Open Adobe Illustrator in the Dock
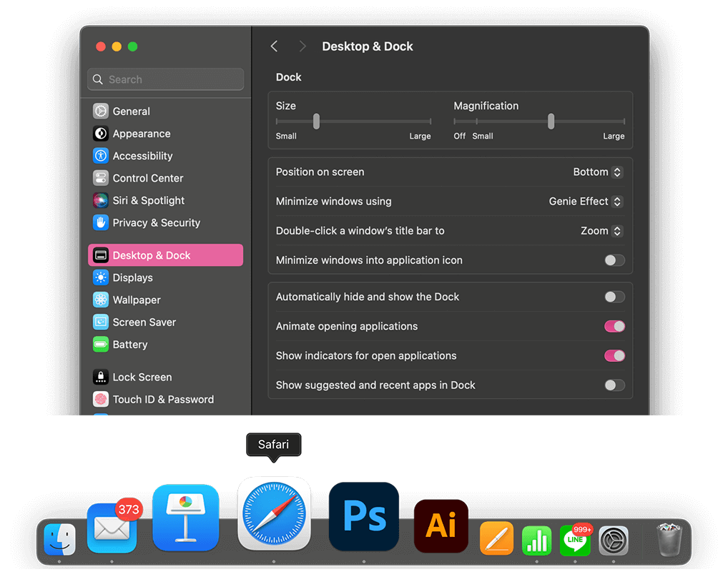 click(441, 526)
